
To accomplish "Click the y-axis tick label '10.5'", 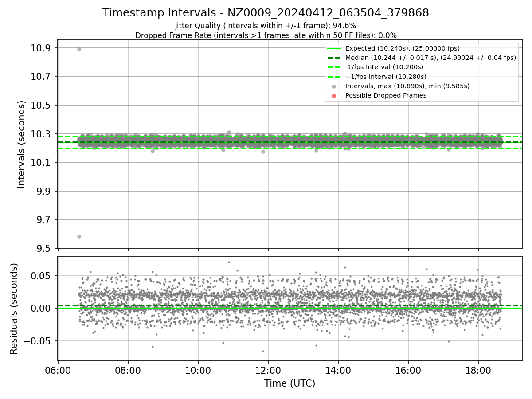I will coord(41,105).
